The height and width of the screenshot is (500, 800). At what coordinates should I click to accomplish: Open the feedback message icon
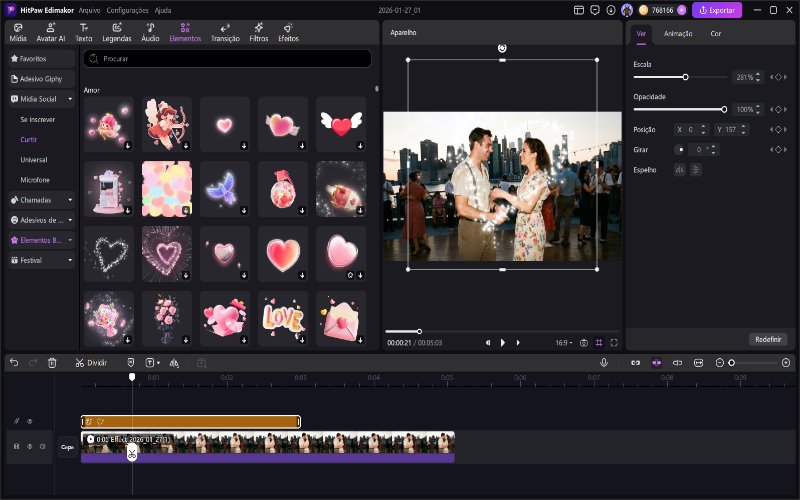coord(595,10)
